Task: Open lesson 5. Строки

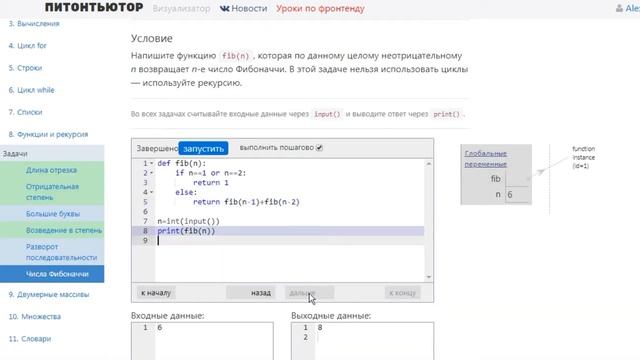Action: pyautogui.click(x=25, y=68)
